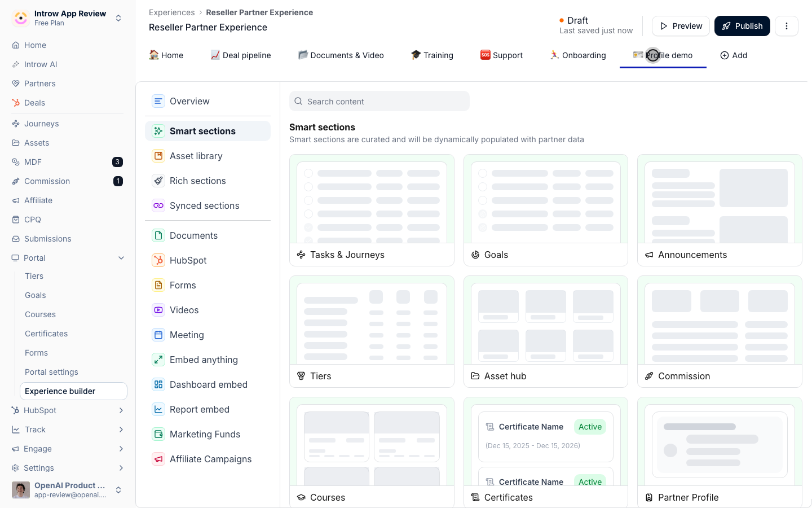Add a new experience tab
Image resolution: width=812 pixels, height=508 pixels.
[734, 55]
